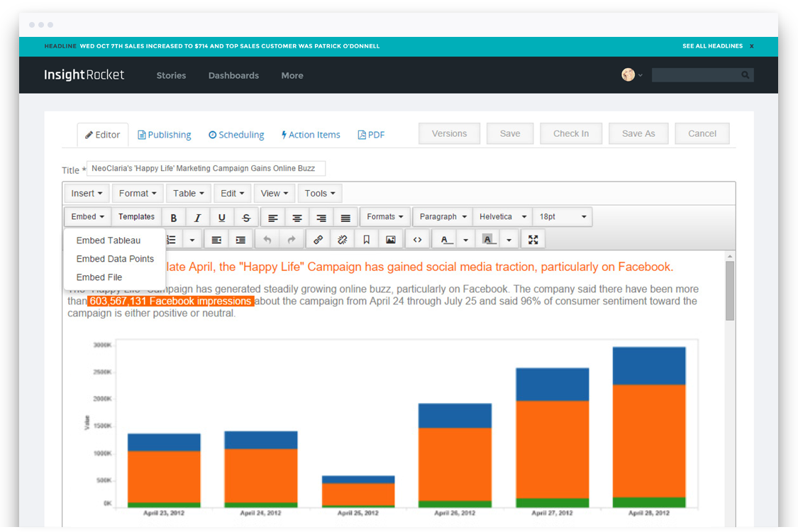The width and height of the screenshot is (798, 532).
Task: Open the Formats dropdown
Action: click(x=384, y=216)
